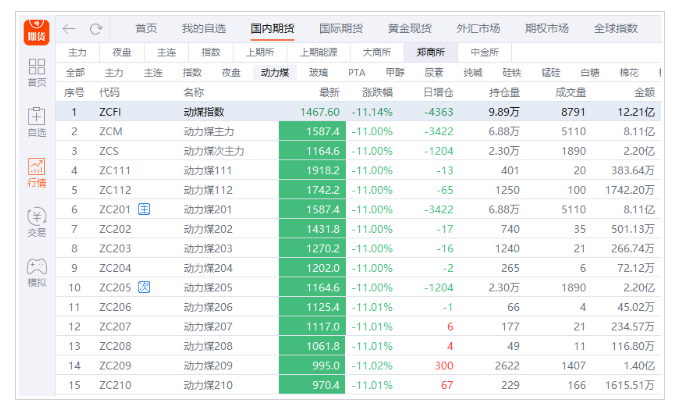Image resolution: width=680 pixels, height=407 pixels.
Task: Open 自选 watchlist in the sidebar
Action: pos(37,122)
